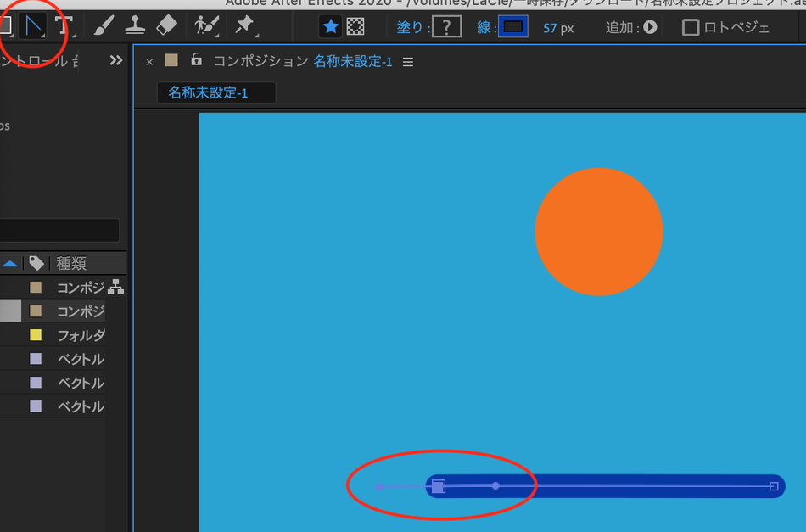This screenshot has height=532, width=806.
Task: Enable the star shape-layer creation mode
Action: click(330, 26)
